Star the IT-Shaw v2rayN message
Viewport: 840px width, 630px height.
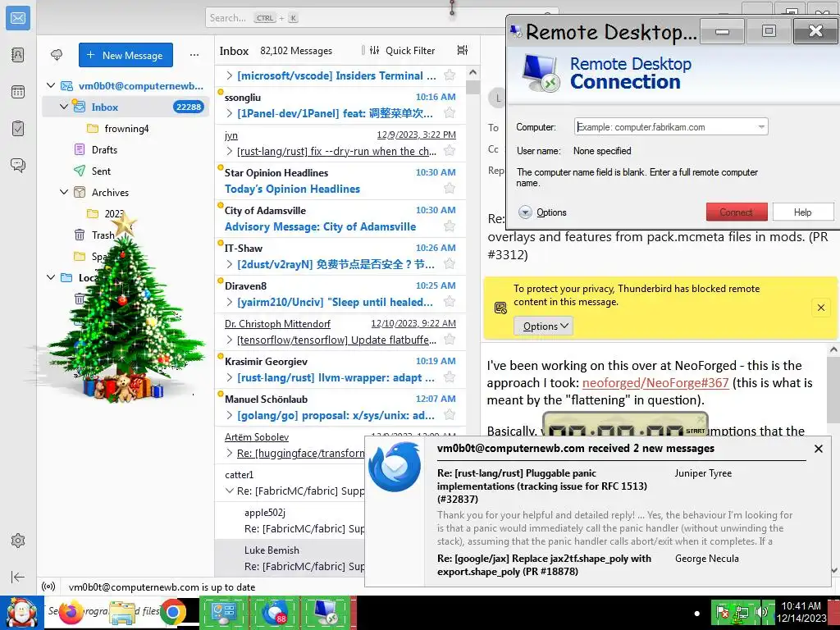(x=450, y=263)
